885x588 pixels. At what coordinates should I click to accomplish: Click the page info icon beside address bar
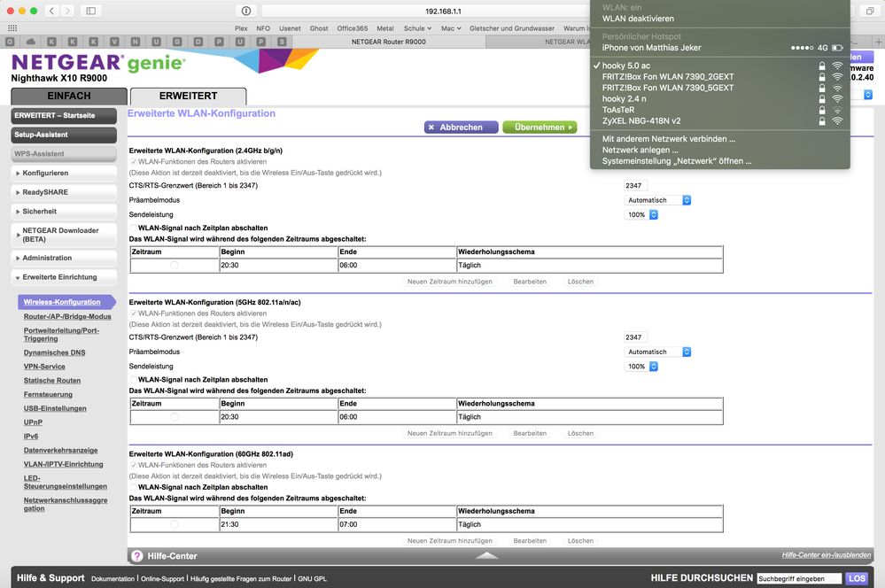(245, 11)
